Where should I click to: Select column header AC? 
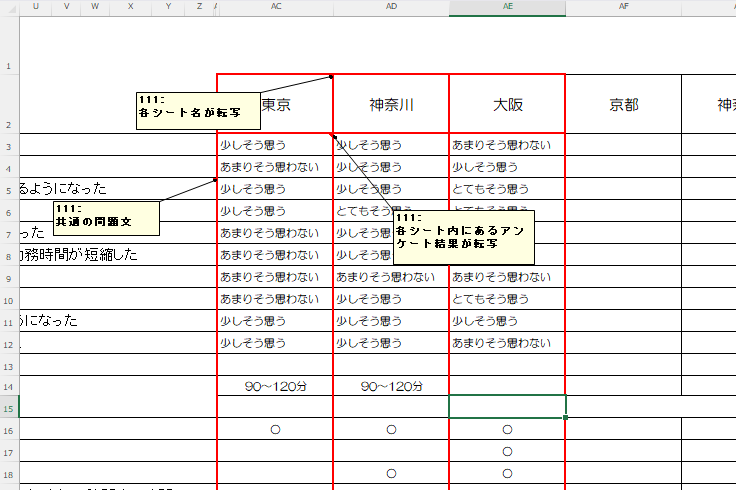[276, 7]
